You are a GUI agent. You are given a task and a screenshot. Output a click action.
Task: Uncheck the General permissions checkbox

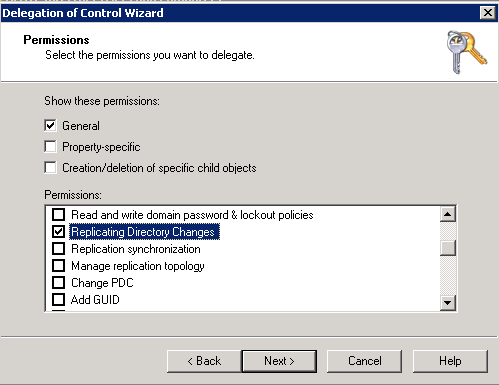pyautogui.click(x=50, y=126)
